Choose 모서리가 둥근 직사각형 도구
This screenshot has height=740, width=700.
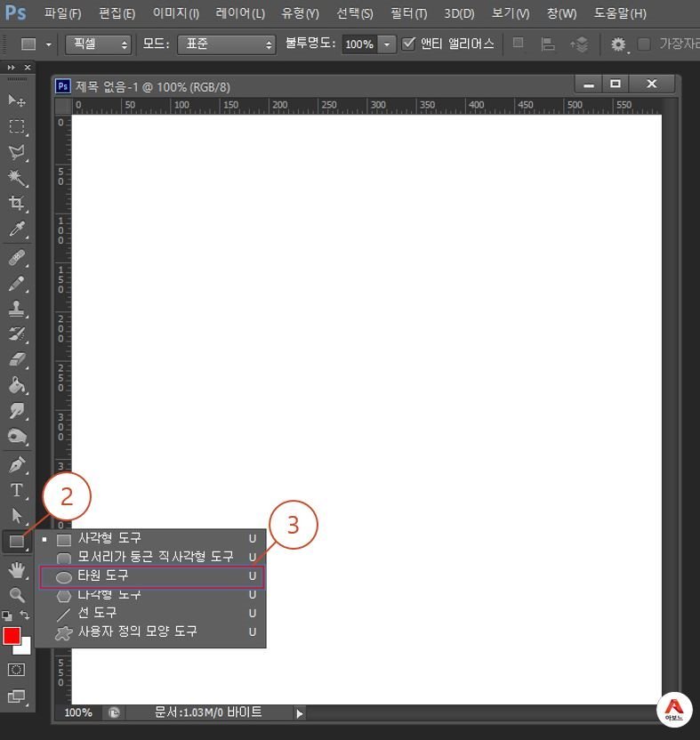coord(151,557)
